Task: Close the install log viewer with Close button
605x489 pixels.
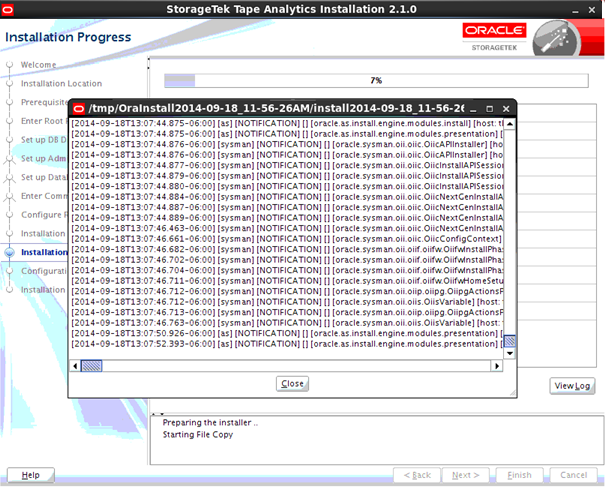Action: (292, 384)
